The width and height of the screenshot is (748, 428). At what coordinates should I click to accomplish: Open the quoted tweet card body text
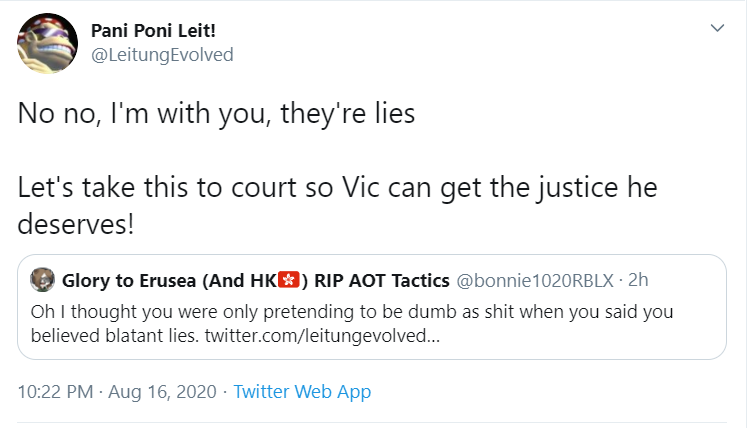352,324
